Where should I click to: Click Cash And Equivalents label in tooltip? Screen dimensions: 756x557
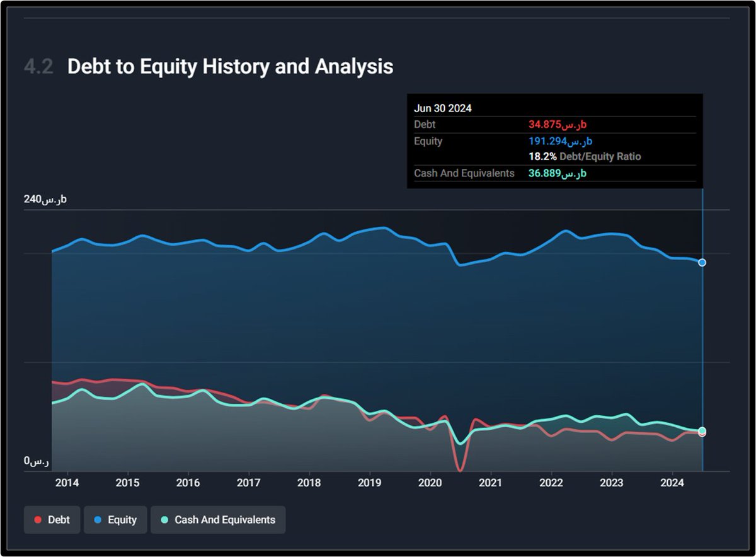(464, 173)
